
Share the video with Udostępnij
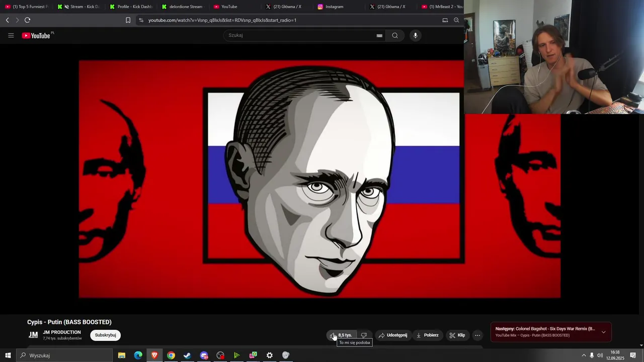tap(393, 335)
